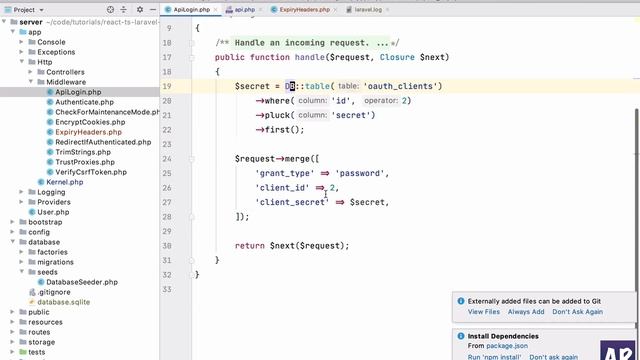
Task: Click Always Add link
Action: (526, 311)
